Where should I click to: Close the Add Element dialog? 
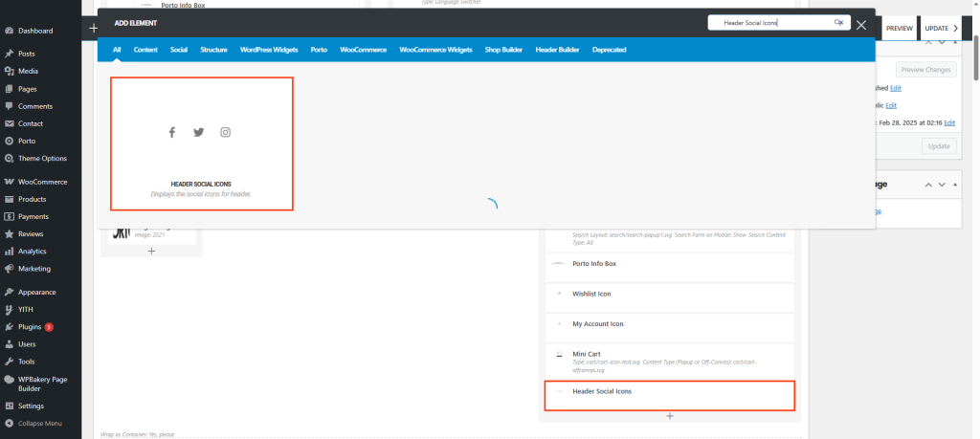click(x=861, y=25)
